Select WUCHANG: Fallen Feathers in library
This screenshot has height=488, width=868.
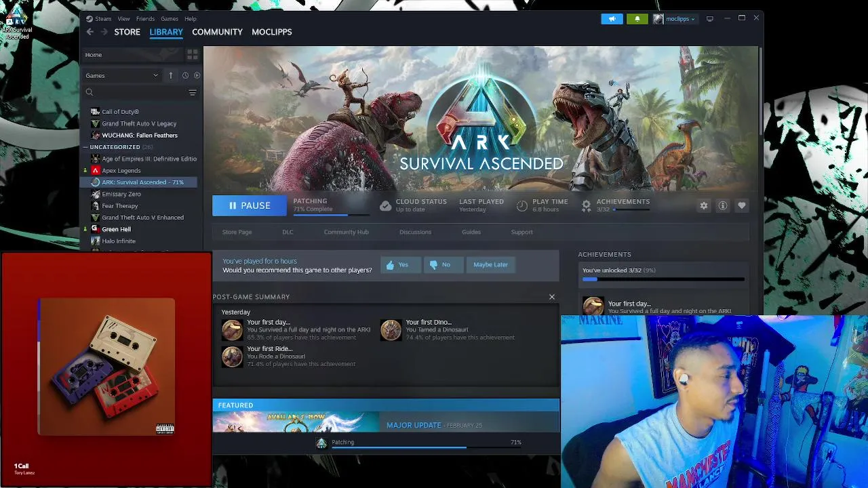pyautogui.click(x=140, y=136)
